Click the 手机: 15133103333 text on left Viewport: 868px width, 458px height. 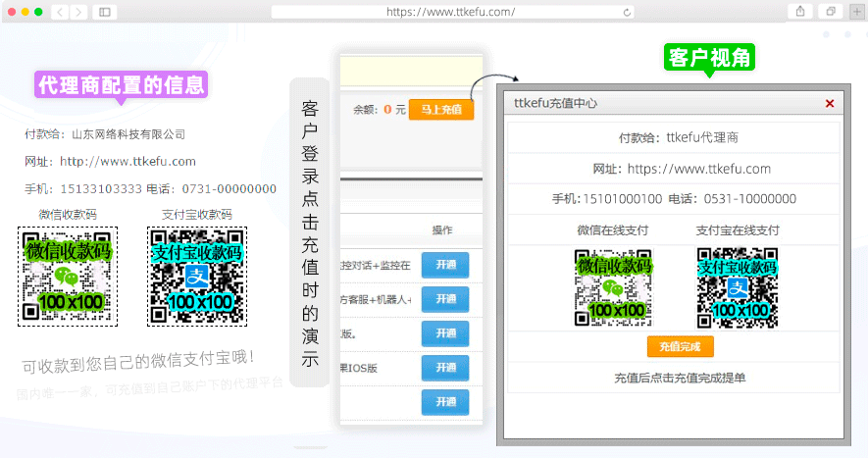coord(83,189)
